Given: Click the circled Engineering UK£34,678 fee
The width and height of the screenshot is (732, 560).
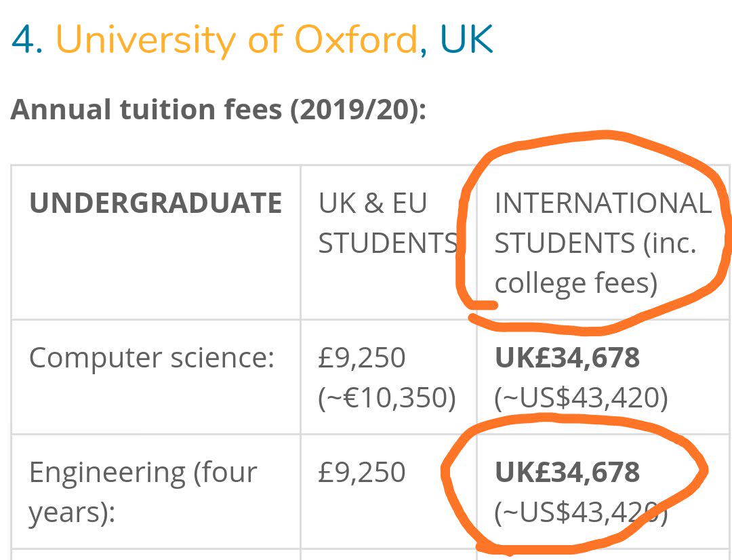Looking at the screenshot, I should pos(567,472).
